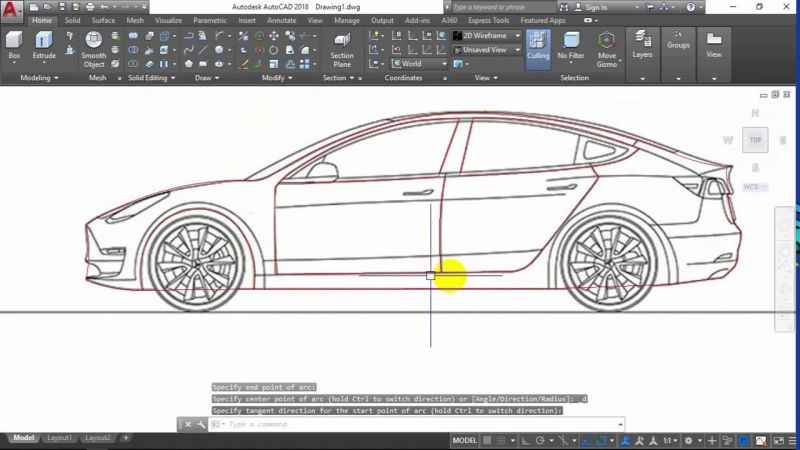Click the command line customize wrench button
This screenshot has width=800, height=450.
(x=201, y=424)
